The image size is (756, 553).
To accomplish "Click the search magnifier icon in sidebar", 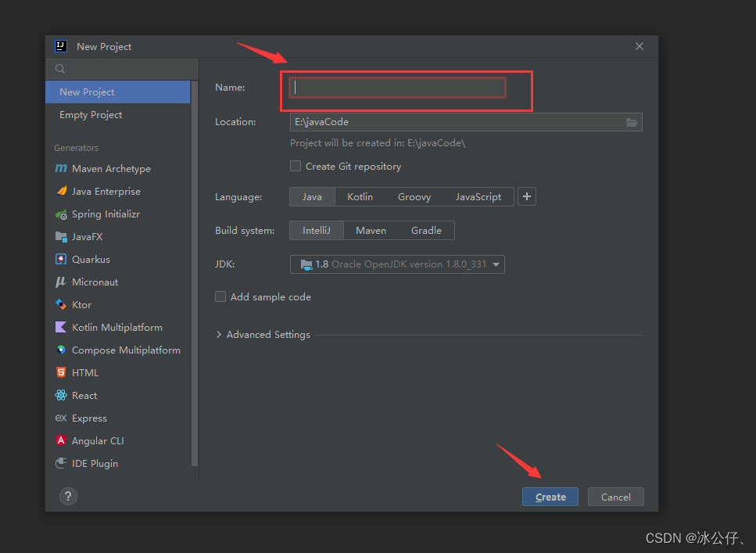I will [60, 69].
